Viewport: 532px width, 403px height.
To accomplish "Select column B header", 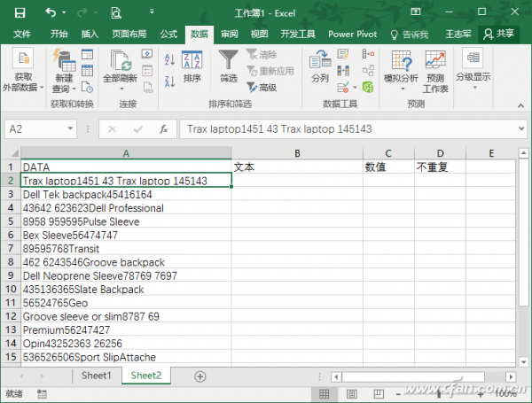I will (x=297, y=153).
